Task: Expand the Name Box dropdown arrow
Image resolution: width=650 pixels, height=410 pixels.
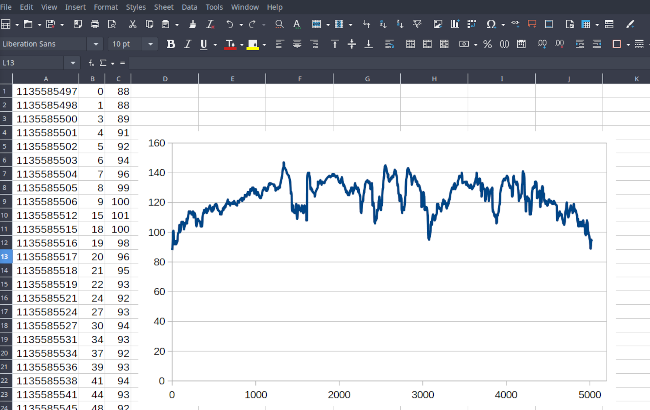Action: 71,63
